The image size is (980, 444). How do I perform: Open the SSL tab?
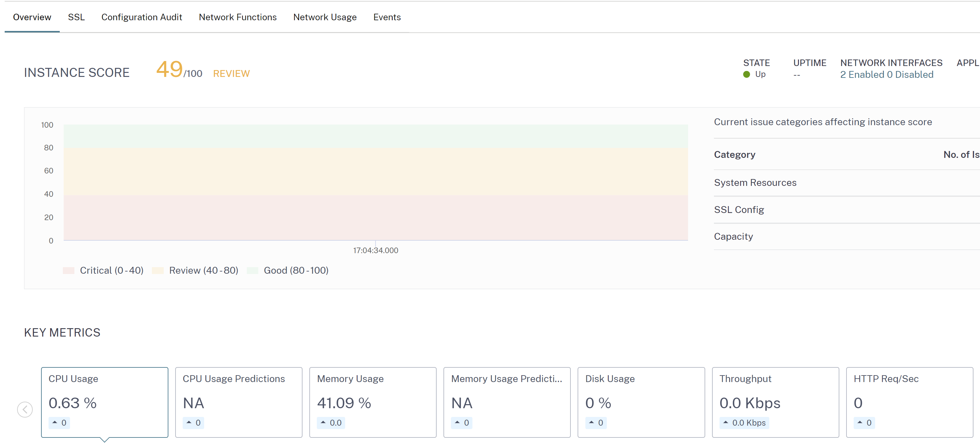click(76, 17)
